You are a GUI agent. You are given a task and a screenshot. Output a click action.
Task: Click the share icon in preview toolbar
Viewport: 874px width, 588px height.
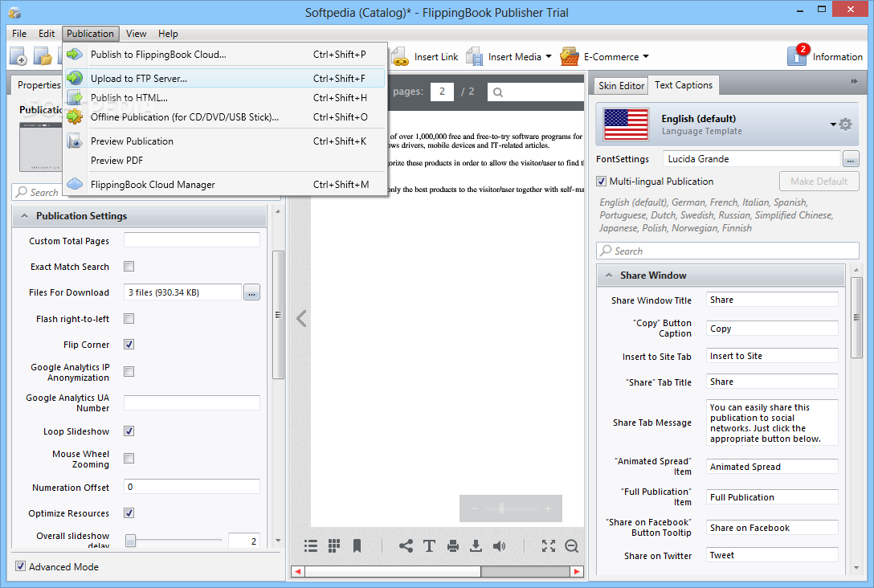406,545
